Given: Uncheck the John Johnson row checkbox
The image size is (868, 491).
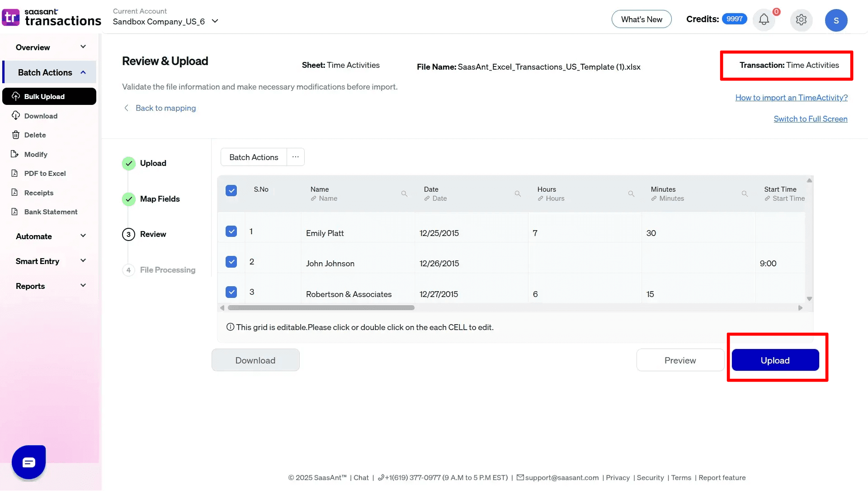Looking at the screenshot, I should tap(231, 261).
